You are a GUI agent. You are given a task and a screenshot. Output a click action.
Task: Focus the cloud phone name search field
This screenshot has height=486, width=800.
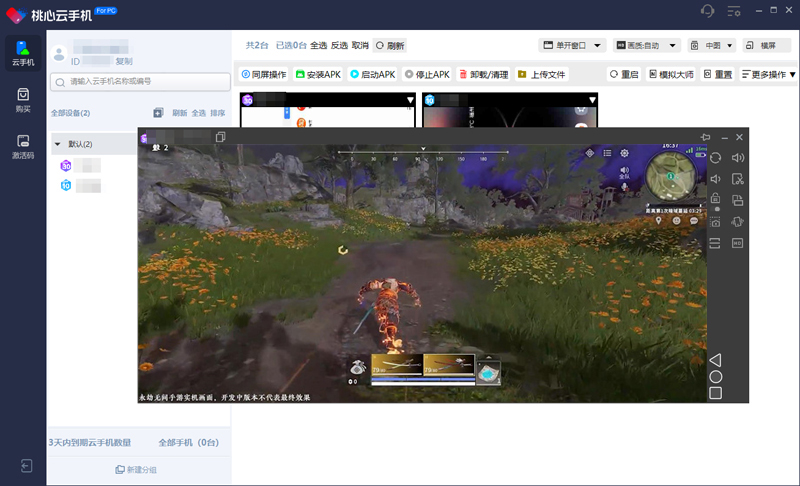point(140,82)
